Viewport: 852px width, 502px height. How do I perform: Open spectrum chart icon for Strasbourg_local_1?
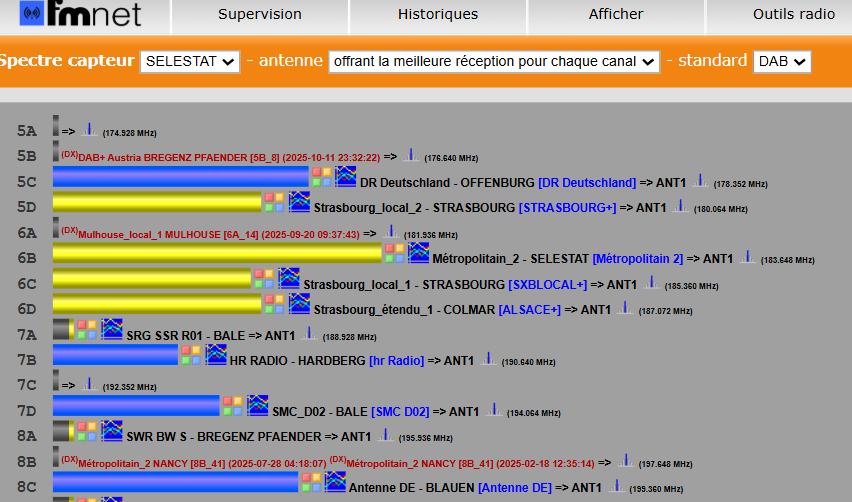[x=289, y=278]
